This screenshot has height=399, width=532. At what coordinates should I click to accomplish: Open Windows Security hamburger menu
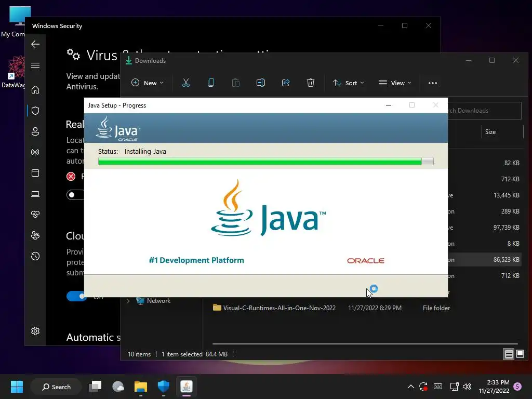(x=35, y=65)
